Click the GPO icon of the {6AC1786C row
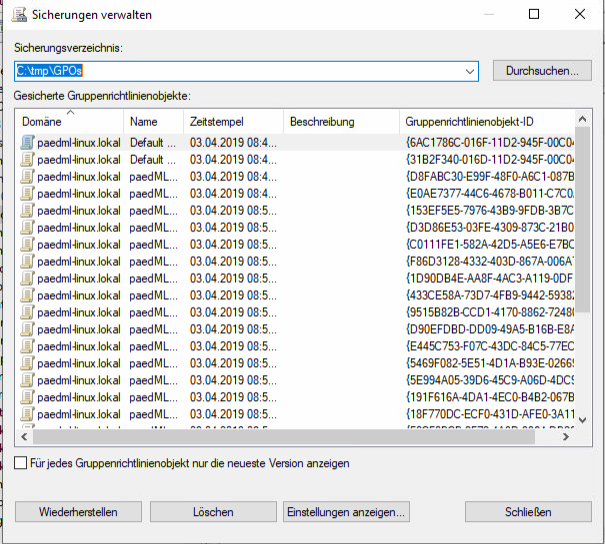The height and width of the screenshot is (544, 605). click(x=28, y=142)
